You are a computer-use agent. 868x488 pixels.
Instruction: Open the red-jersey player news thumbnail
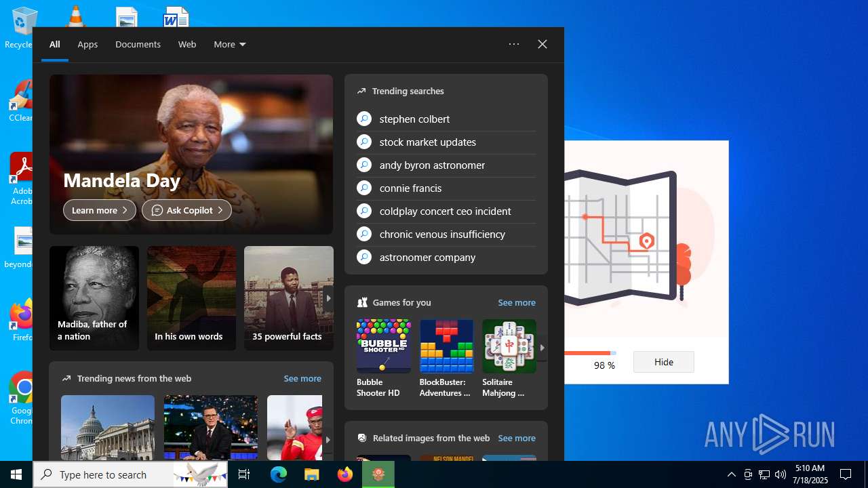tap(294, 428)
